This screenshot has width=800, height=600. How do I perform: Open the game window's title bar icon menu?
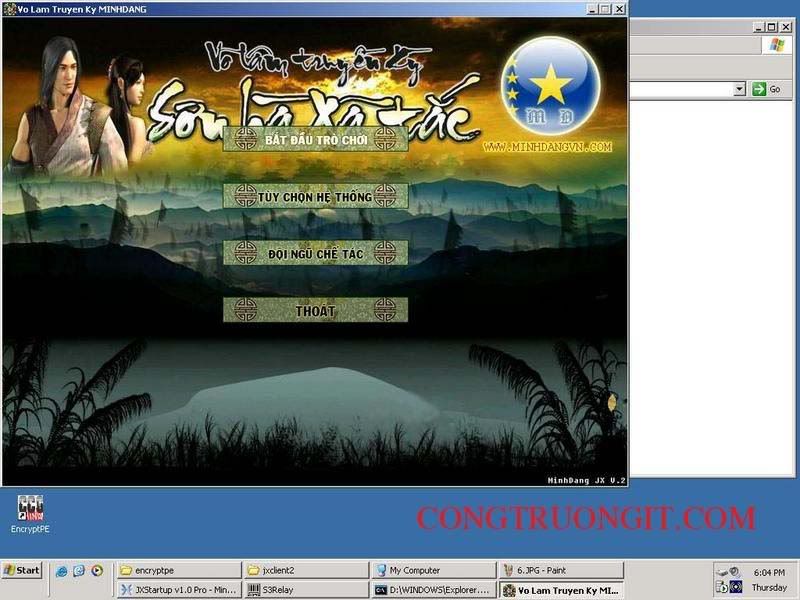(9, 9)
